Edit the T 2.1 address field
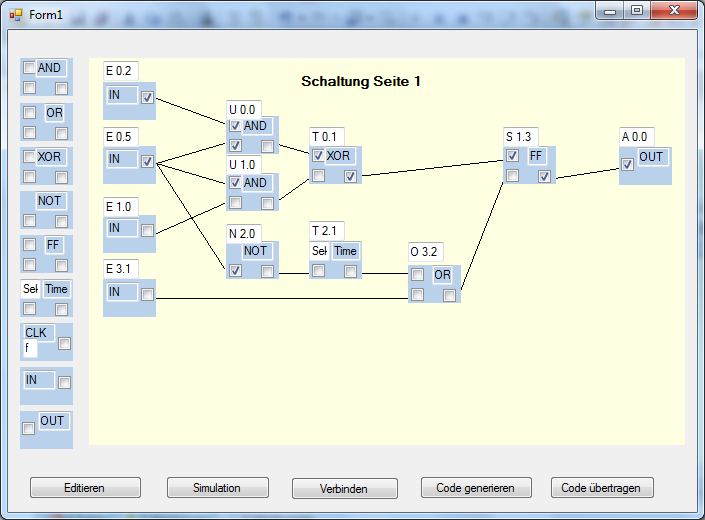The image size is (705, 520). click(326, 231)
